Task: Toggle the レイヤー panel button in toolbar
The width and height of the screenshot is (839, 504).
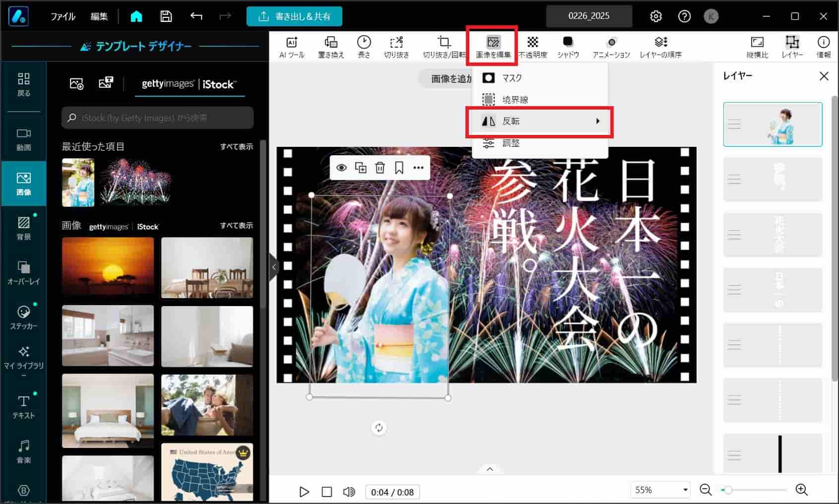Action: click(x=792, y=47)
